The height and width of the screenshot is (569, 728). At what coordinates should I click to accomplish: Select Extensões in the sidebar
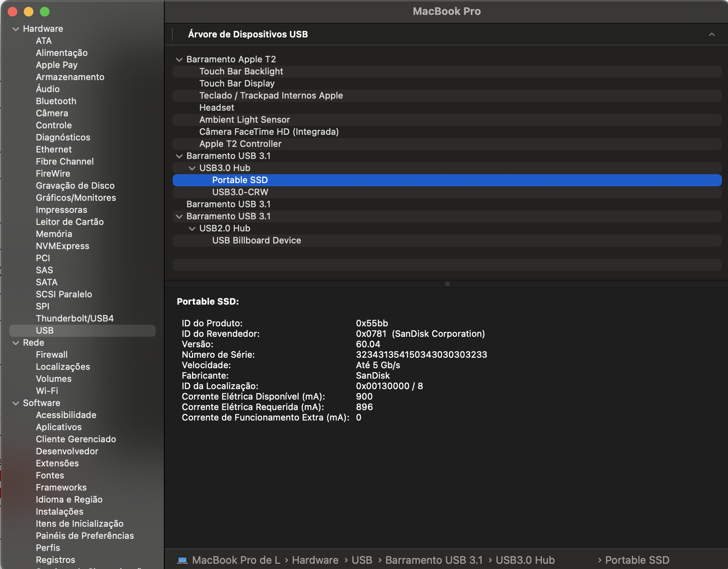[x=58, y=463]
